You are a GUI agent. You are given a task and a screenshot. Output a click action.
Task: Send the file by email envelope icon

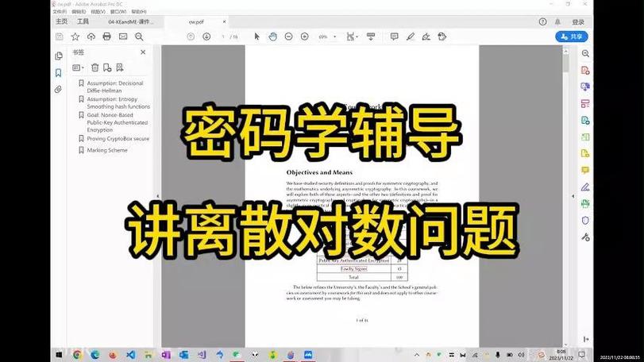(x=123, y=37)
